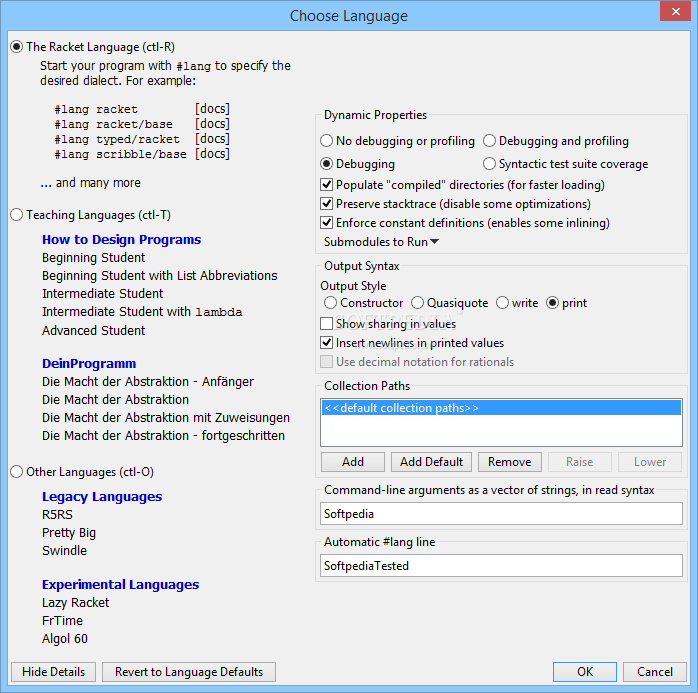Open docs link for #lang racket/base
Image resolution: width=698 pixels, height=693 pixels.
pos(212,124)
